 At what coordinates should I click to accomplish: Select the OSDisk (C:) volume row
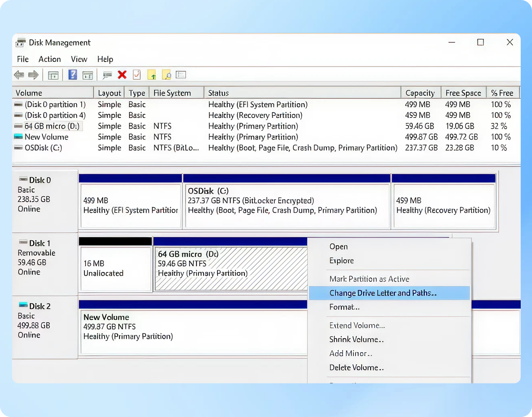tap(43, 148)
